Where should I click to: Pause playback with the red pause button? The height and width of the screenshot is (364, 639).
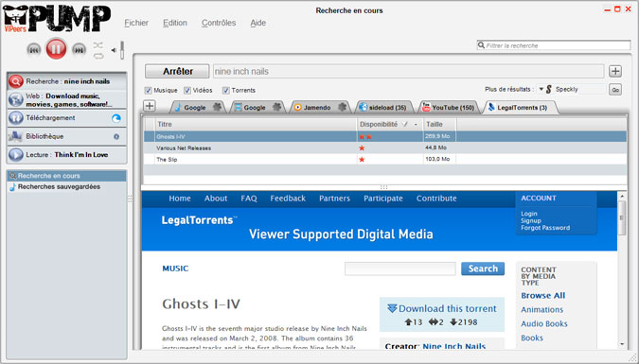click(x=56, y=49)
